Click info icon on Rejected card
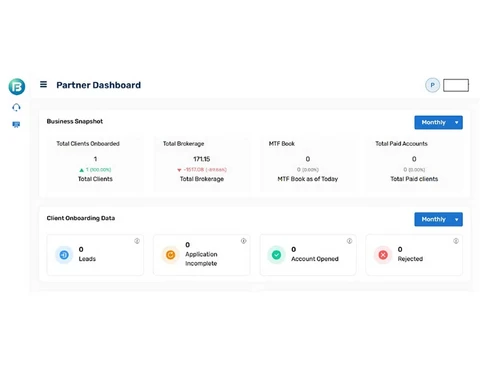500x375 pixels. [x=456, y=241]
